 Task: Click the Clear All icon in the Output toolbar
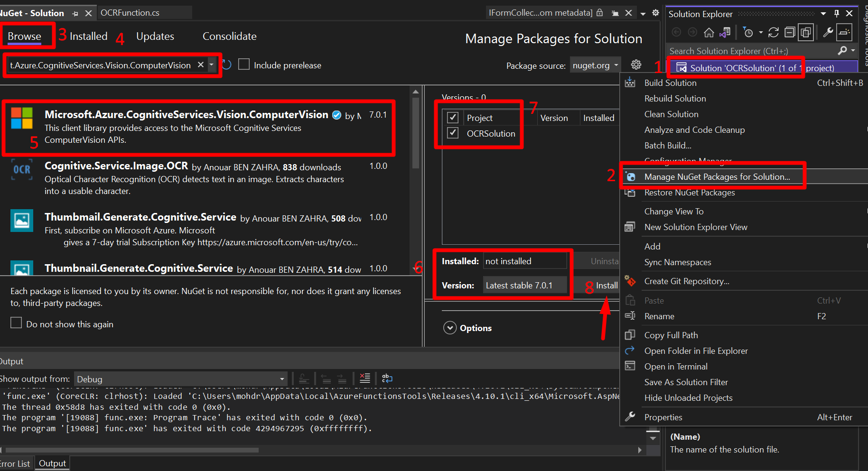[364, 379]
